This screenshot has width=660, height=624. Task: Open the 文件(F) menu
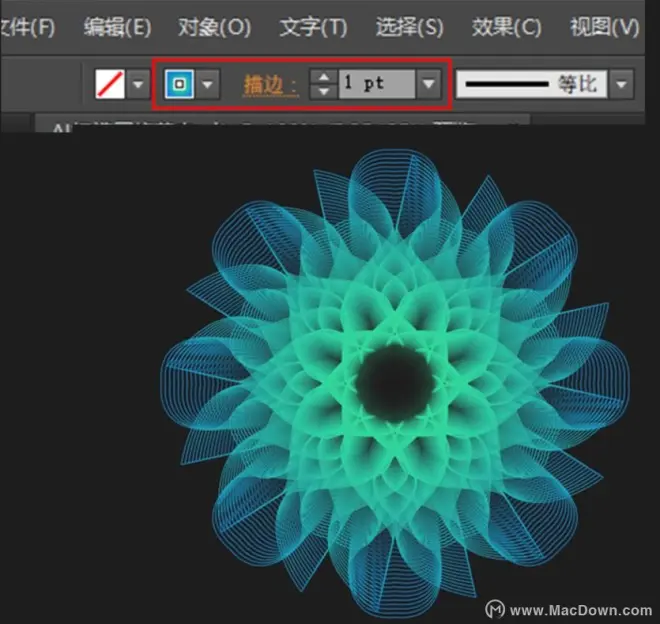(x=27, y=28)
